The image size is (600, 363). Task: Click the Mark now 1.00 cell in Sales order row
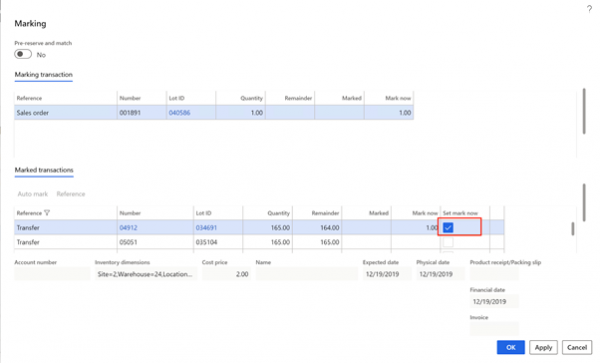coord(389,113)
